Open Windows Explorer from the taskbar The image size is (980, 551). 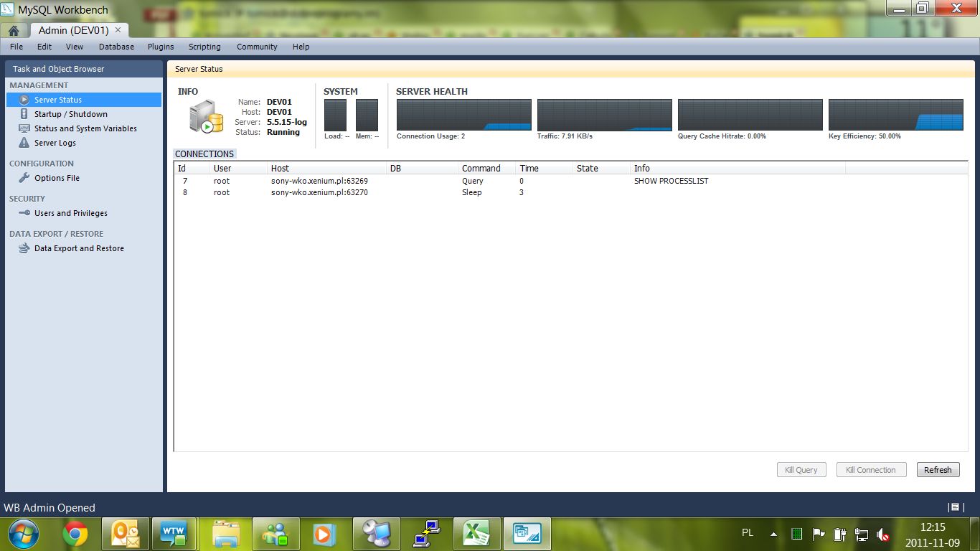tap(226, 534)
